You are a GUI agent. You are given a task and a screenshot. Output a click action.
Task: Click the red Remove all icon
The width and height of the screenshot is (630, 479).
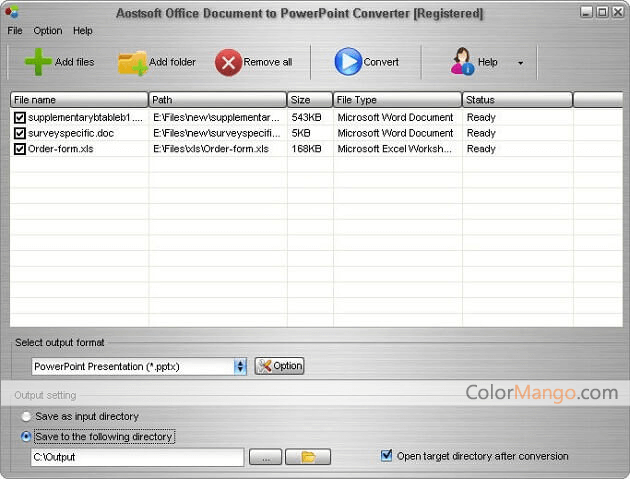(228, 63)
